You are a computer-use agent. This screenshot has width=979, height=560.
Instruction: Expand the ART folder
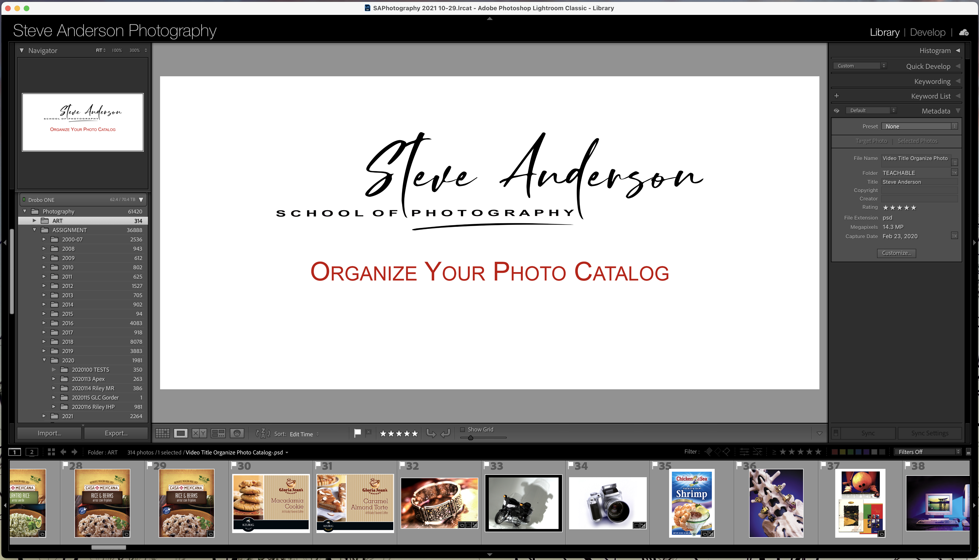click(34, 220)
